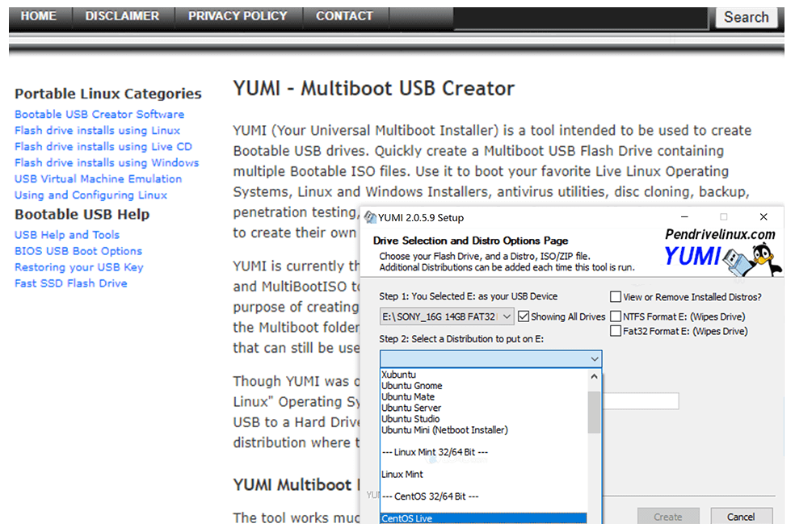
Task: Check NTFS Format E: option
Action: [x=616, y=316]
